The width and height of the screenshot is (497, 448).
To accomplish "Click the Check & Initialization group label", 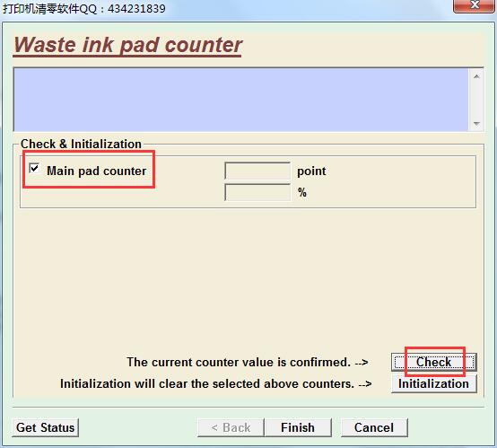I will click(x=81, y=144).
